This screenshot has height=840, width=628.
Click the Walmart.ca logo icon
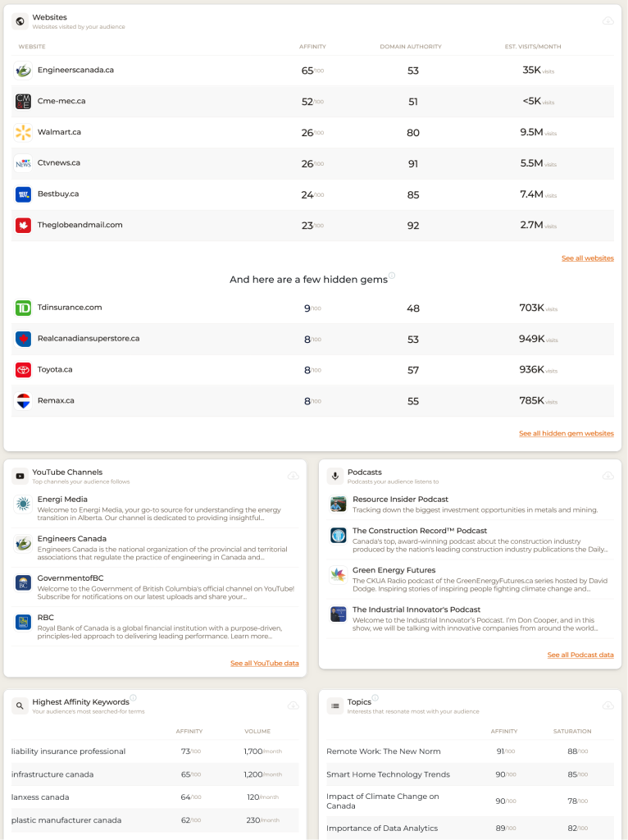[23, 132]
